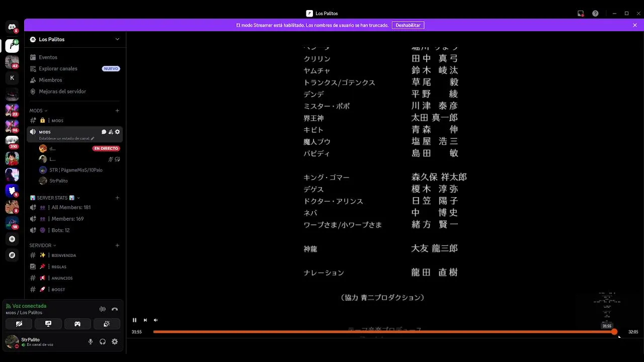
Task: Open the inbox icon in title bar
Action: 581,14
